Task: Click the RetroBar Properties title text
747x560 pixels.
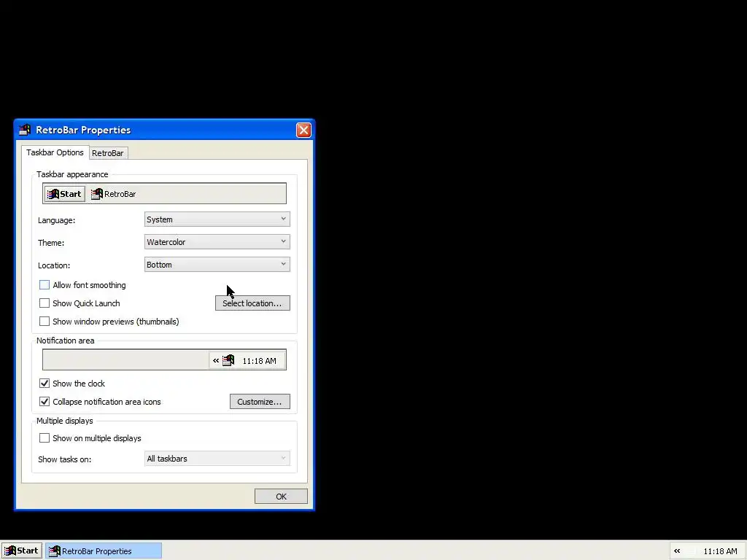Action: (83, 130)
